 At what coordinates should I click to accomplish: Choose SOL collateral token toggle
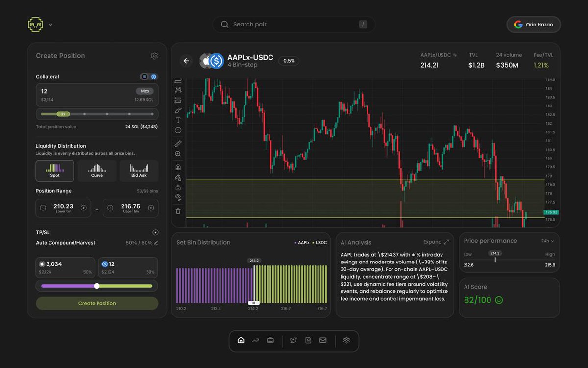click(x=144, y=77)
